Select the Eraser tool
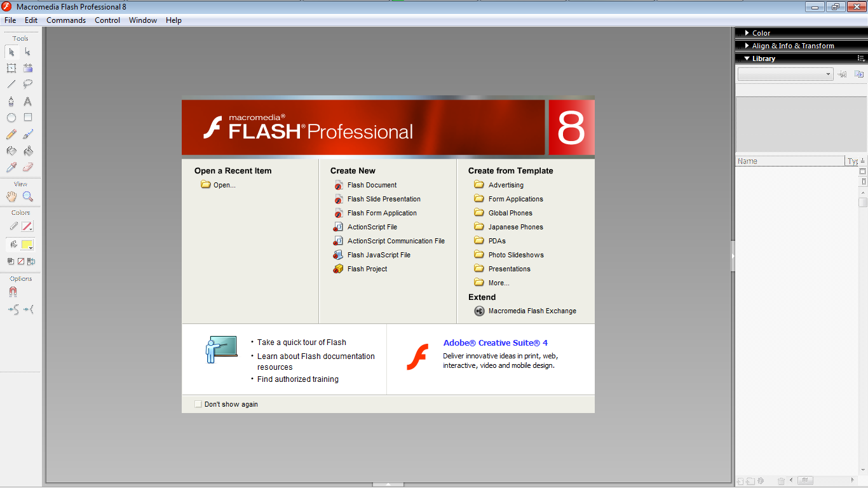Screen dimensions: 868x488 tap(28, 167)
